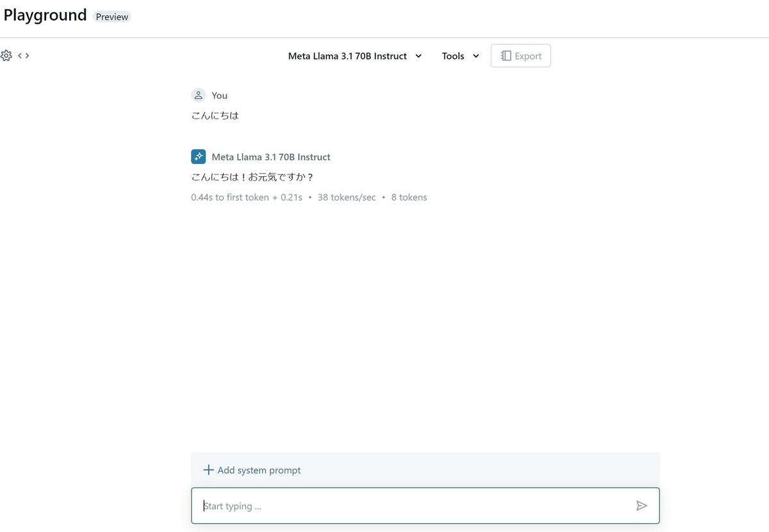Click the Meta Llama model avatar icon

198,156
